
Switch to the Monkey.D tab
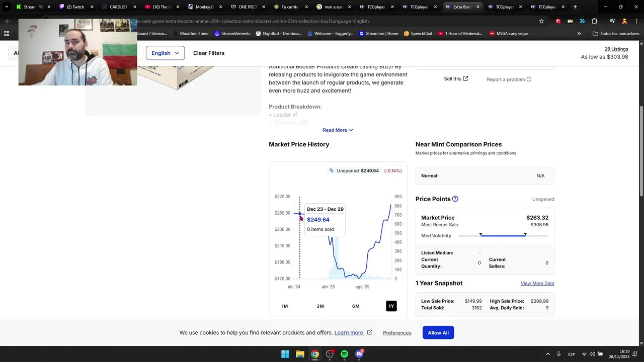pos(204,7)
